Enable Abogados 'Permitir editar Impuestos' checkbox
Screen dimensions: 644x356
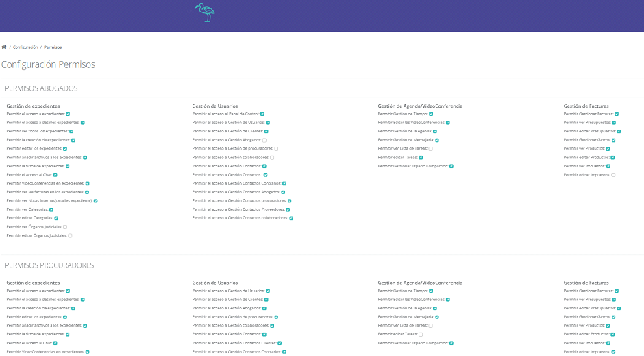point(613,175)
